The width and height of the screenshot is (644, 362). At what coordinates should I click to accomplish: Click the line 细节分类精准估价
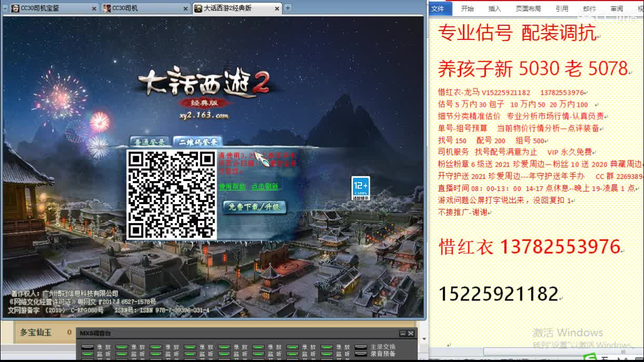point(521,116)
